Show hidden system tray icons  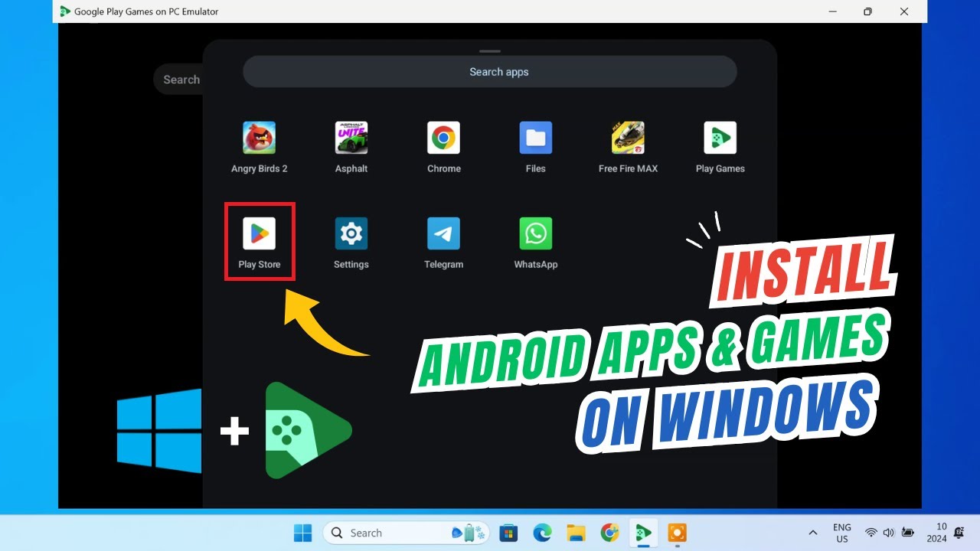pyautogui.click(x=813, y=533)
